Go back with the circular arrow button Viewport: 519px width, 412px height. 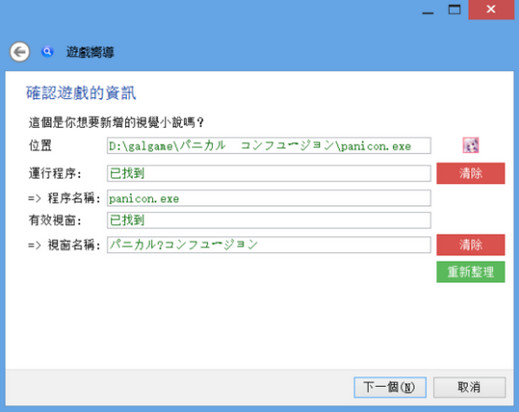pyautogui.click(x=19, y=52)
